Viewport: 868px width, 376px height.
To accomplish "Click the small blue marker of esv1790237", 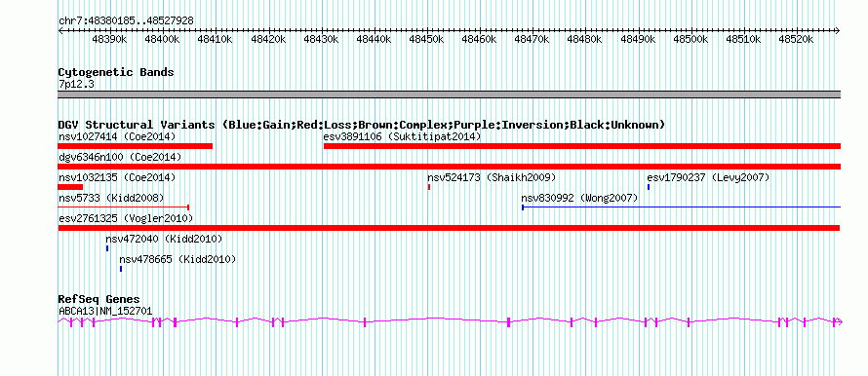I will [649, 187].
